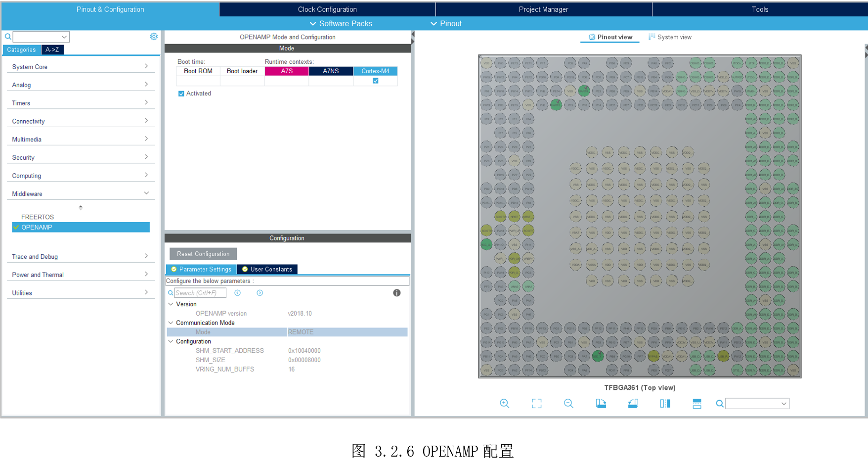Toggle the Activated checkbox
Viewport: 868px width, 466px height.
coord(181,93)
